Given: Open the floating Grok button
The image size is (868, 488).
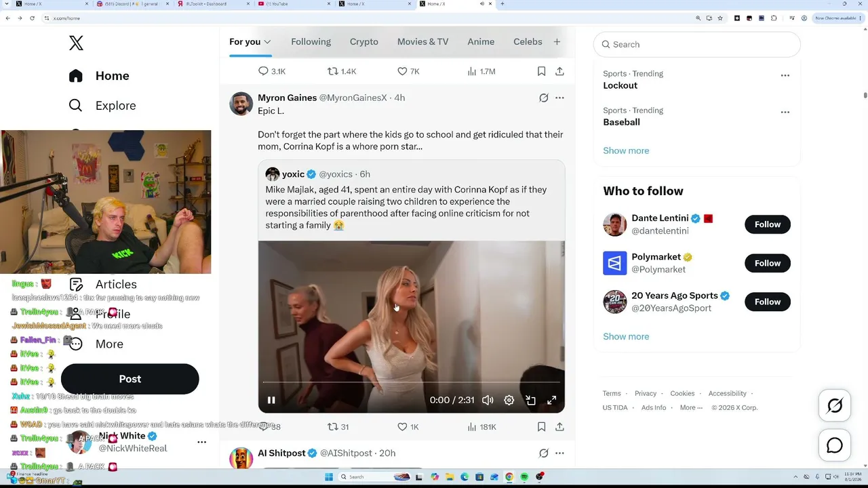Looking at the screenshot, I should [x=835, y=406].
